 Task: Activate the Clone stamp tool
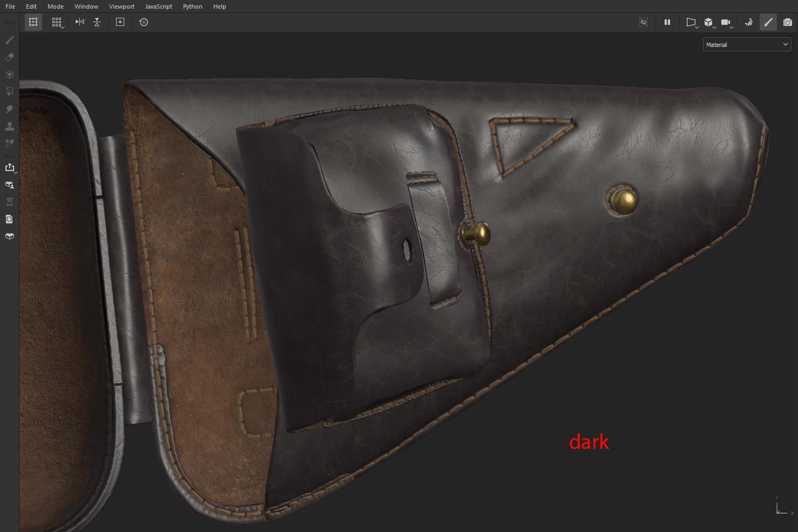tap(9, 126)
